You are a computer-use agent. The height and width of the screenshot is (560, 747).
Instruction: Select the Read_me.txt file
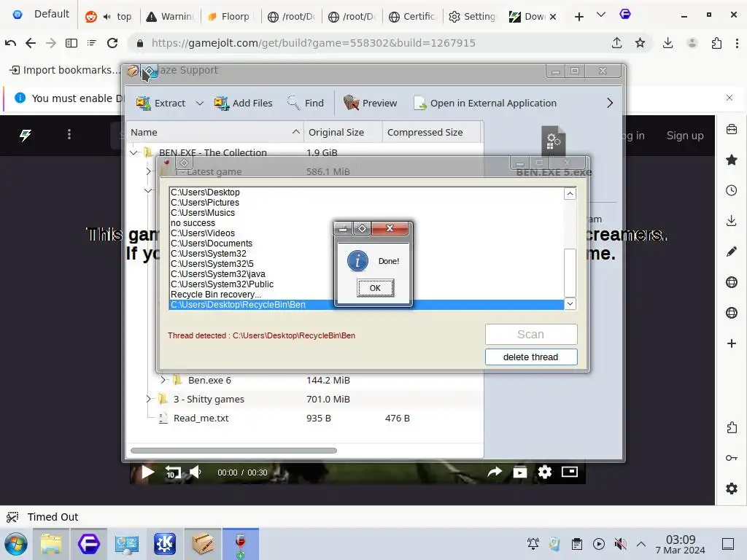(201, 418)
